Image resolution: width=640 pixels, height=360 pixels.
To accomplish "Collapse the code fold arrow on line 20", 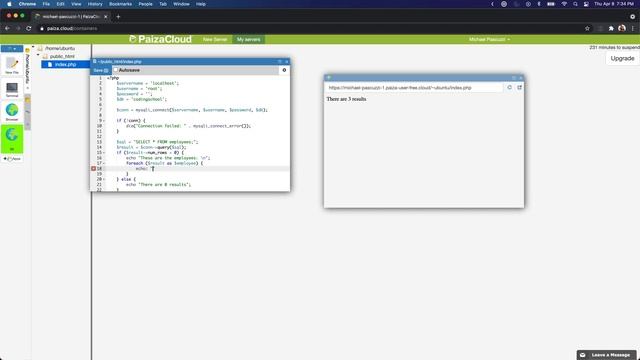I will (104, 179).
